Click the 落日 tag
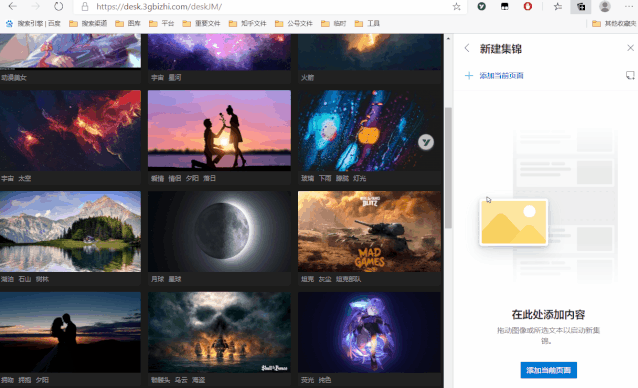Image resolution: width=638 pixels, height=388 pixels. click(210, 178)
